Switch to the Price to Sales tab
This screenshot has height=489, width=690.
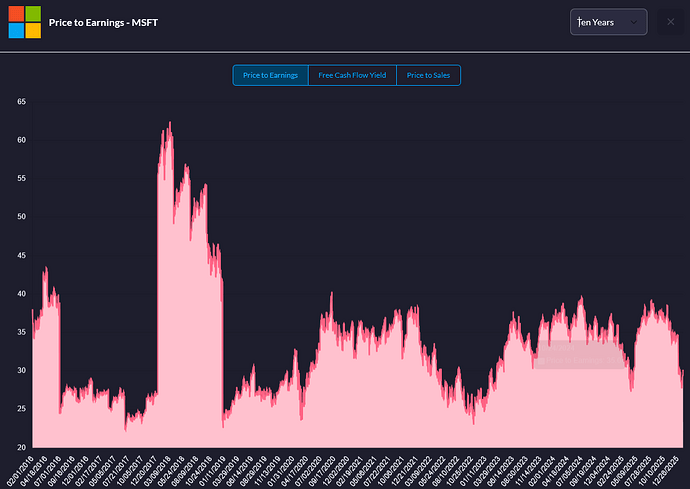(x=429, y=75)
